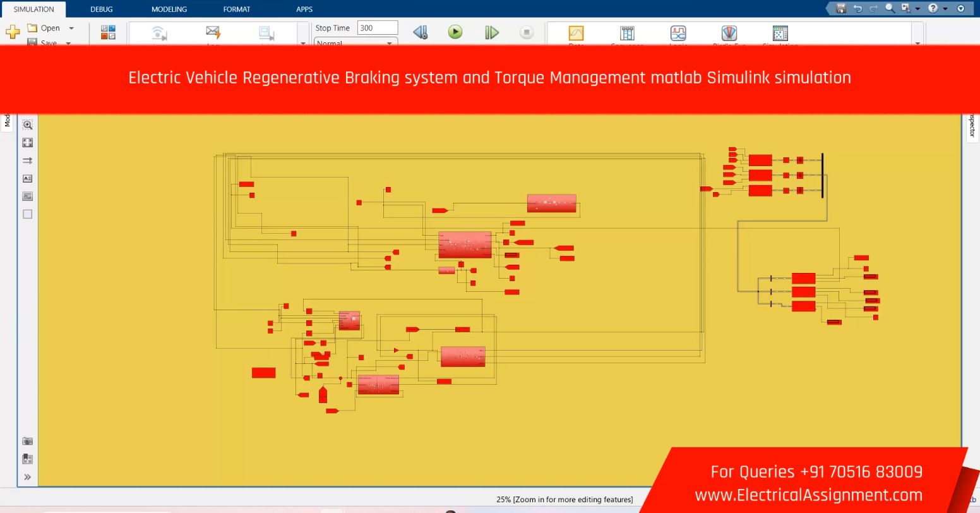Expand the Review Results gallery dropdown arrow
The width and height of the screenshot is (980, 513).
pyautogui.click(x=917, y=43)
